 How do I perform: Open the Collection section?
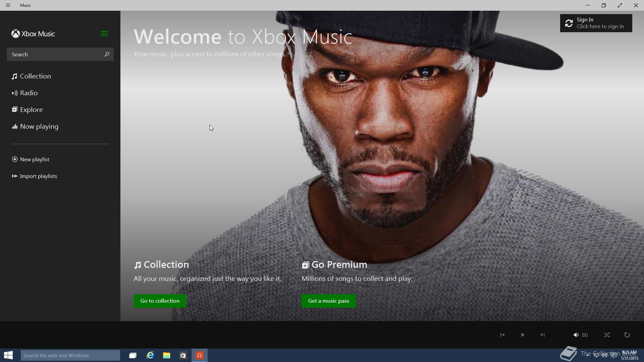pos(35,76)
